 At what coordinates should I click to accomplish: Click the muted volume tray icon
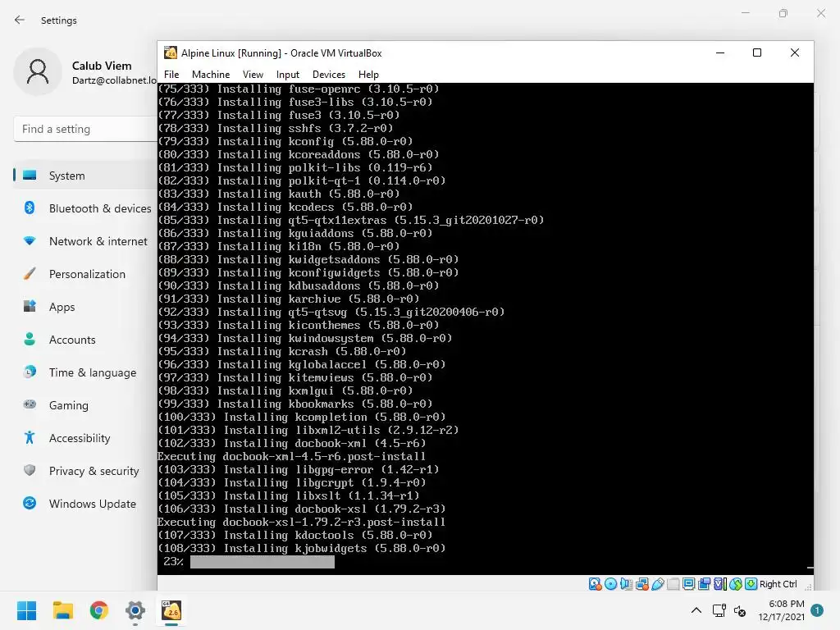click(740, 610)
